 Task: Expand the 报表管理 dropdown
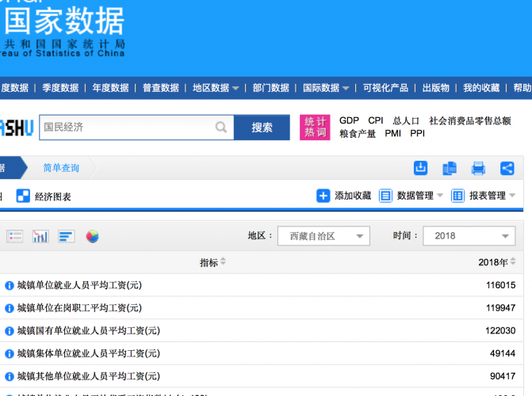click(x=484, y=196)
